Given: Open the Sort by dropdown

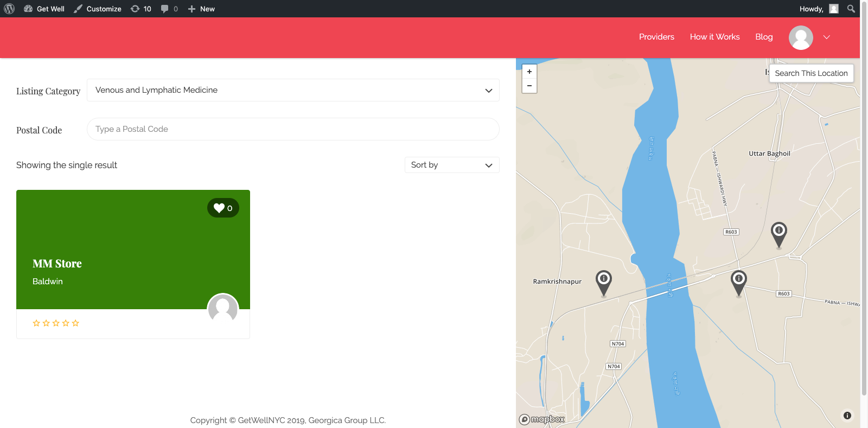Looking at the screenshot, I should 451,165.
